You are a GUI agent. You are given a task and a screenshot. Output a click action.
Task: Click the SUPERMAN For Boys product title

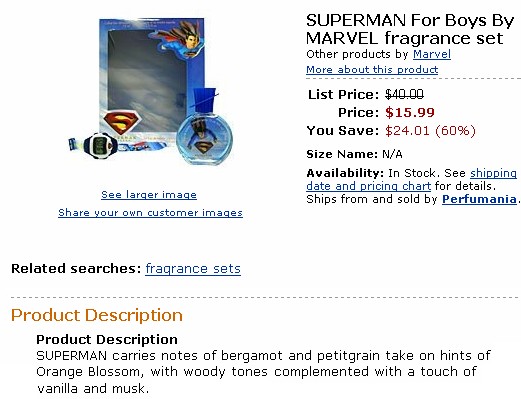[x=410, y=29]
